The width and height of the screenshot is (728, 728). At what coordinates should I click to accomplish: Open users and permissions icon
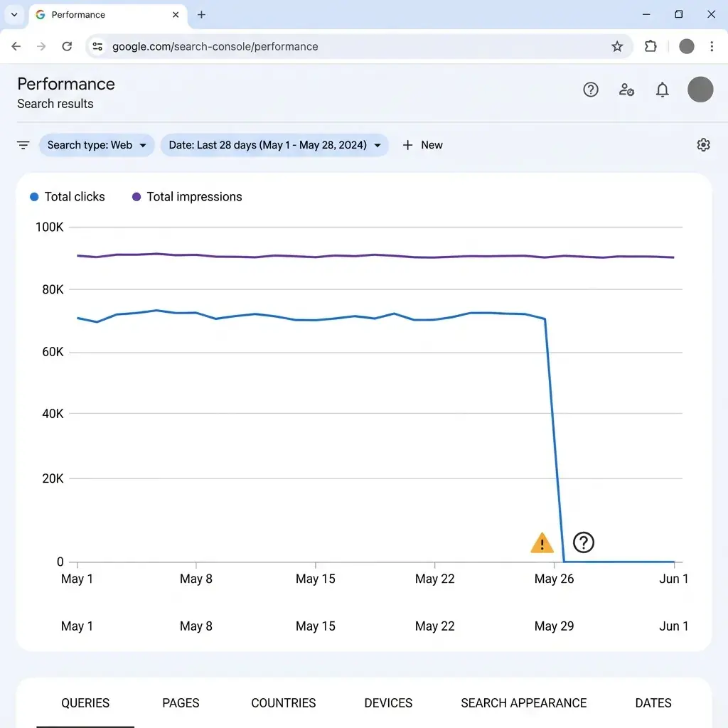click(626, 90)
